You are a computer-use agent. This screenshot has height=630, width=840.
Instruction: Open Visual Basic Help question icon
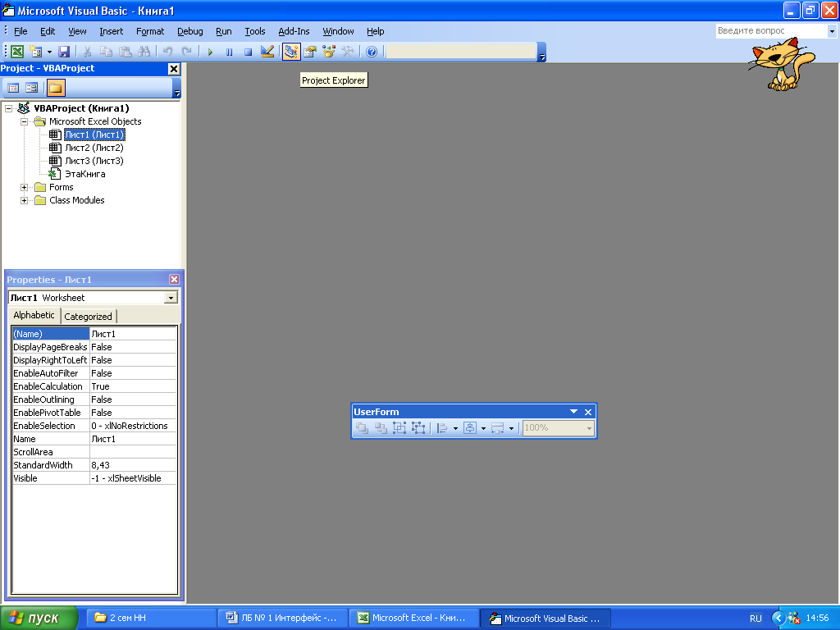pyautogui.click(x=372, y=52)
